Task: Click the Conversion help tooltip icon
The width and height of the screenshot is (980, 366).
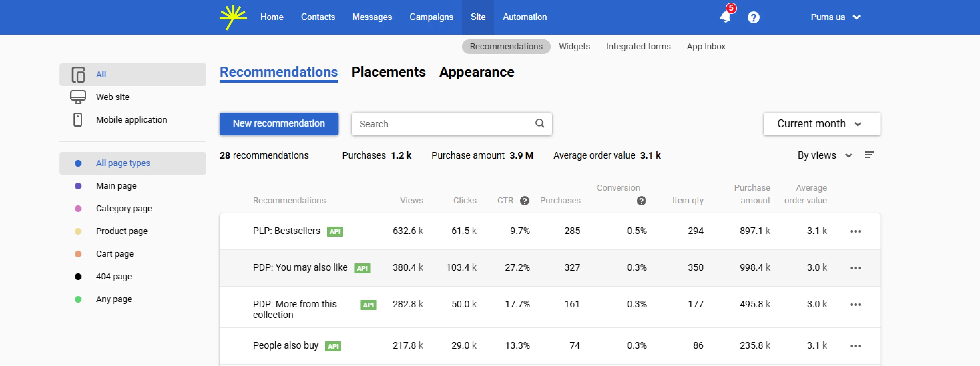Action: click(642, 201)
